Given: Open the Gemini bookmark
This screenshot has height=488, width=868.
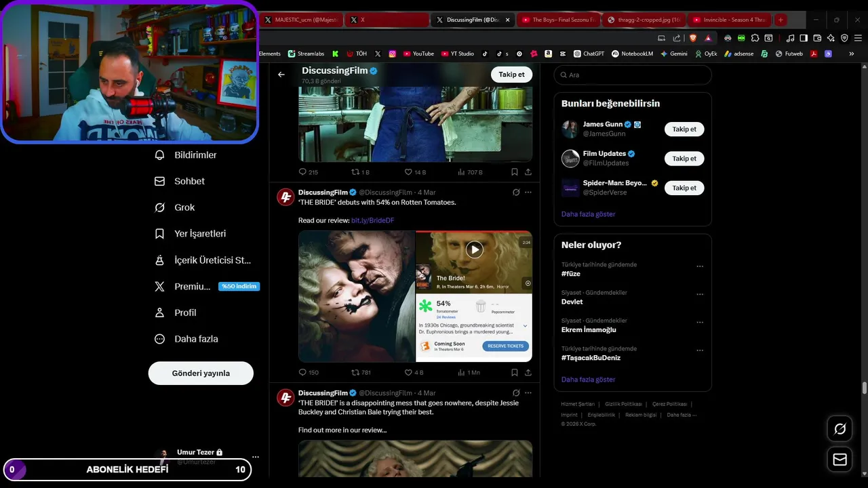Looking at the screenshot, I should click(673, 54).
